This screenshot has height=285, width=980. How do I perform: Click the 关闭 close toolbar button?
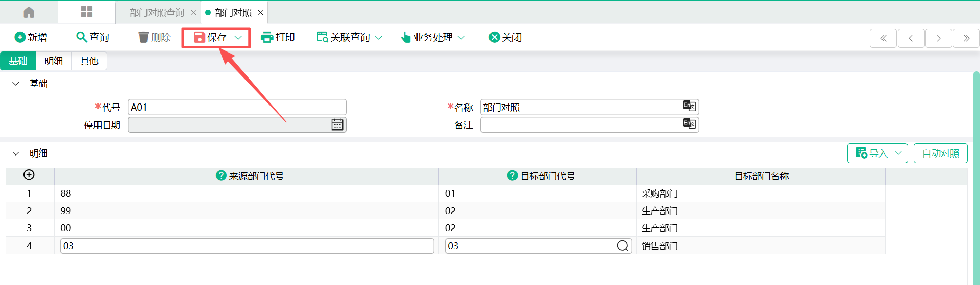pyautogui.click(x=505, y=37)
